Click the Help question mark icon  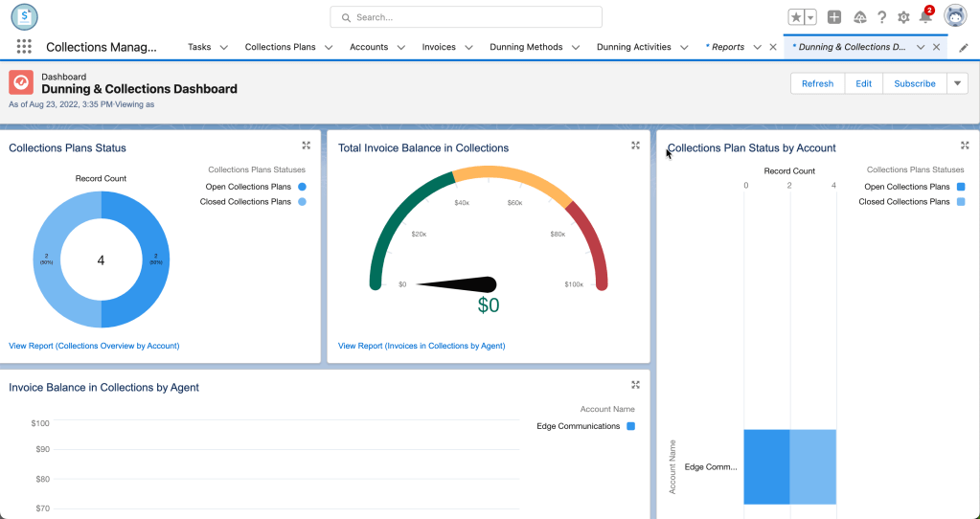(881, 17)
